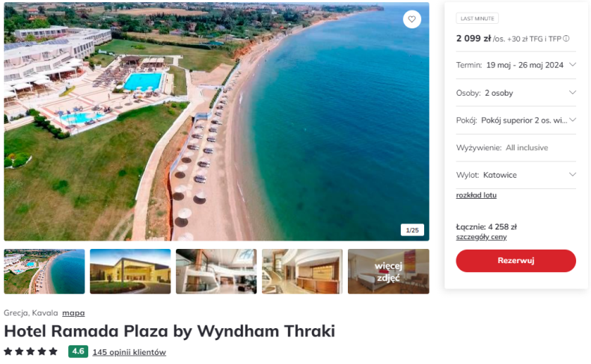Viewport: 591px width, 364px height.
Task: Open szczegóły ceny price details link
Action: [x=481, y=237]
